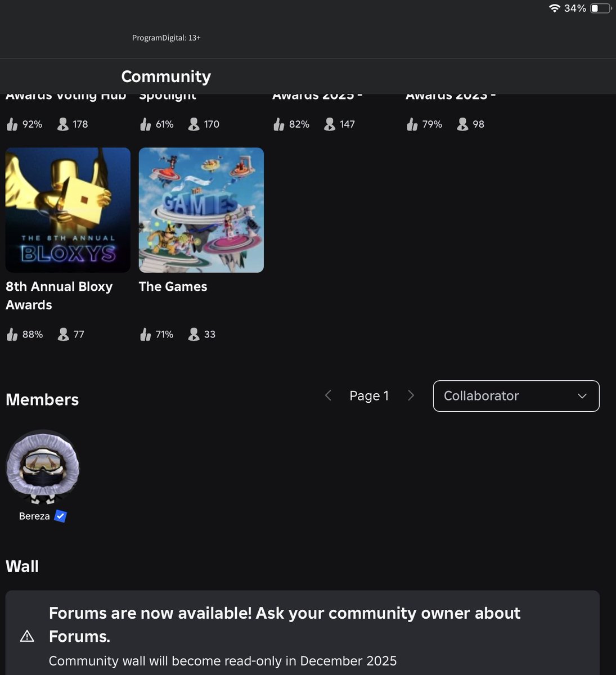Open The Games experience thumbnail

click(x=201, y=210)
